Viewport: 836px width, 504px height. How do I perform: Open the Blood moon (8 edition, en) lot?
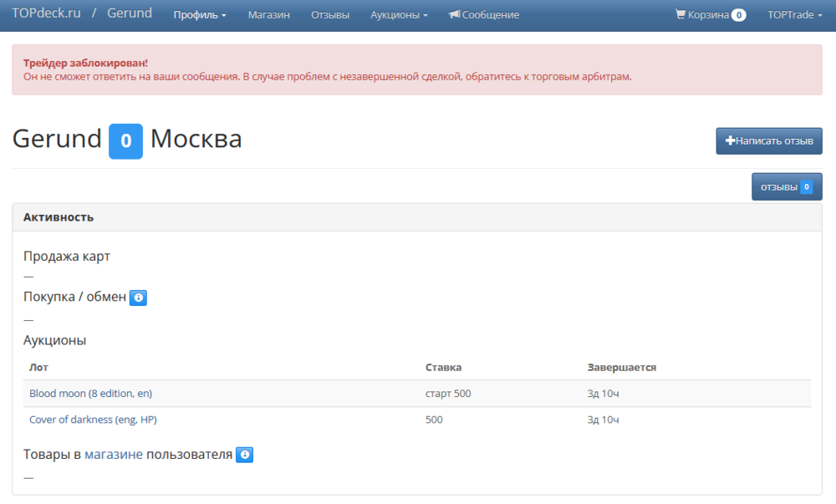90,393
